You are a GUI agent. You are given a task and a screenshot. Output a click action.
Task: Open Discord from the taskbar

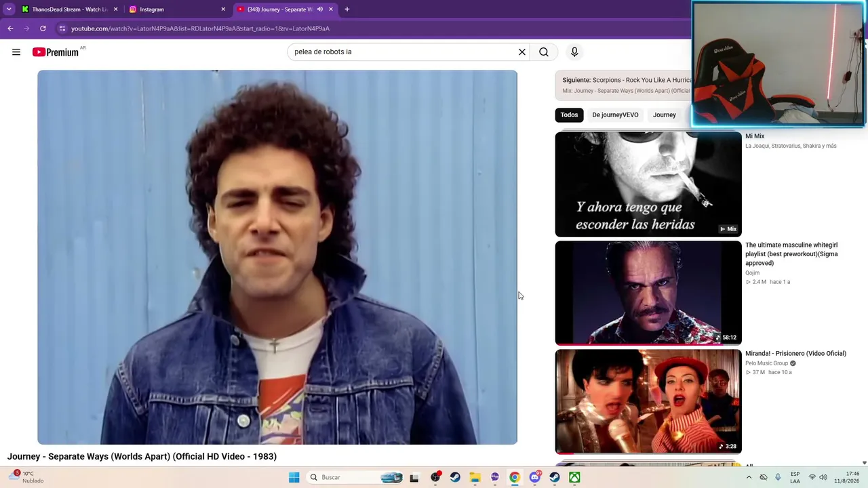point(534,477)
